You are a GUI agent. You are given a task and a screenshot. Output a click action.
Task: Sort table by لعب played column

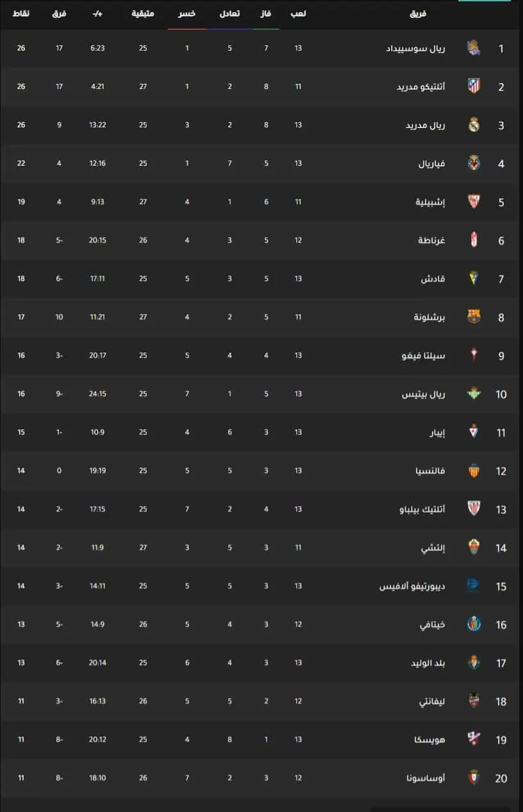point(298,13)
